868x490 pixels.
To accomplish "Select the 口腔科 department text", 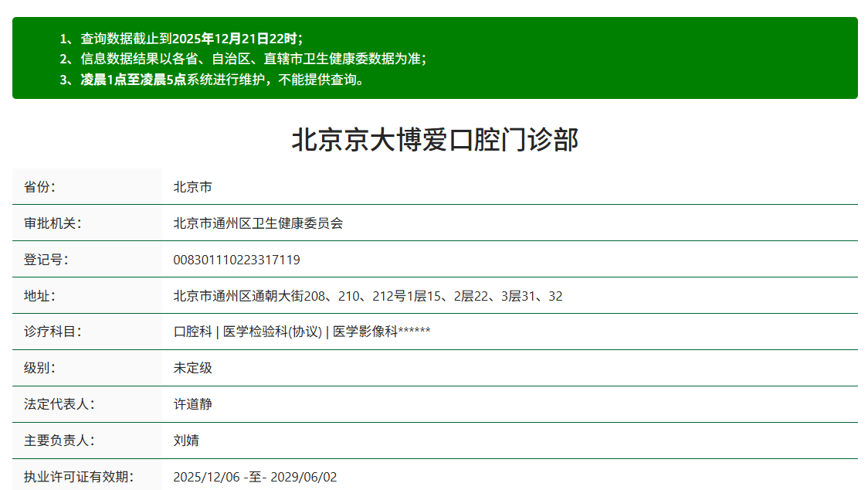I will click(188, 332).
